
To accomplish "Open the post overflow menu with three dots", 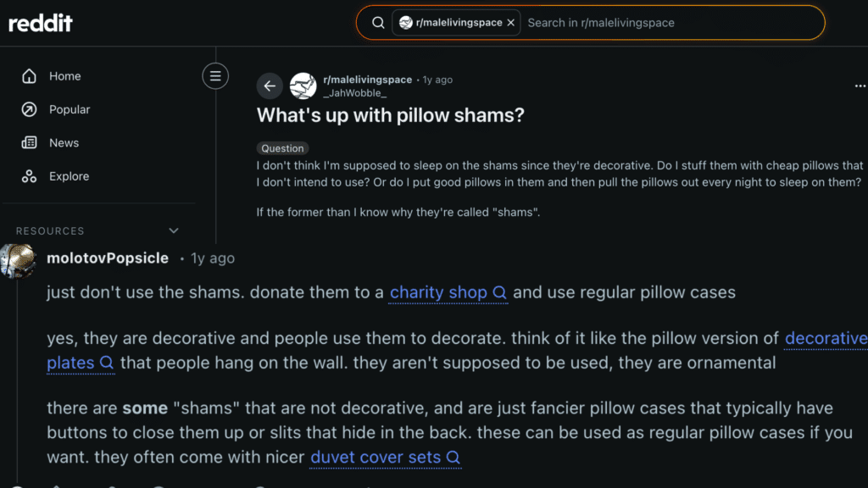I will coord(860,86).
